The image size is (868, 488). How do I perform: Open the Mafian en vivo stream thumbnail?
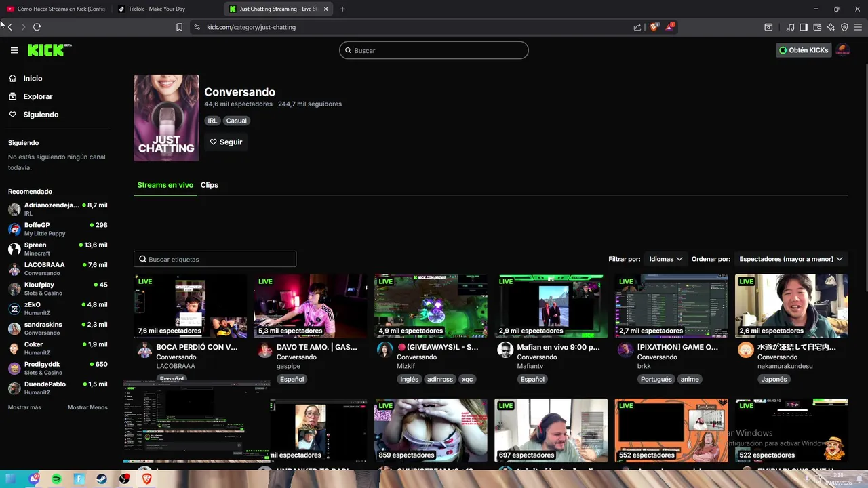click(x=551, y=306)
